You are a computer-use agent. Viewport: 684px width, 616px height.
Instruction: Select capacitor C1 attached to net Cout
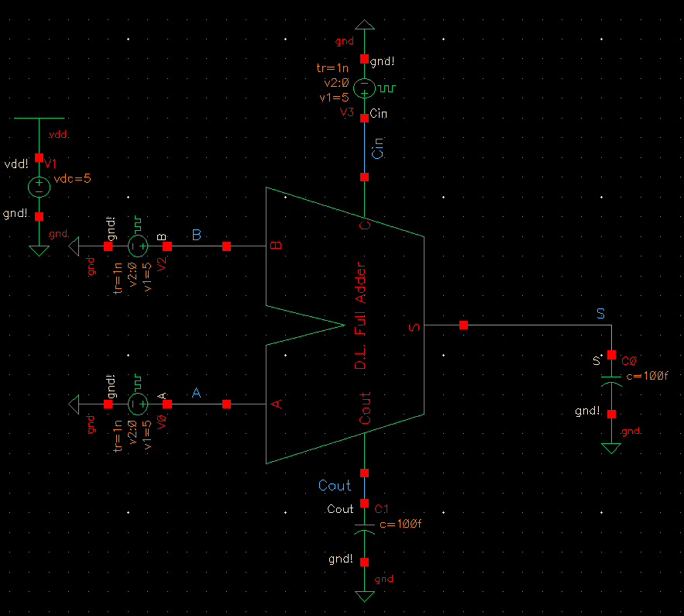coord(364,528)
